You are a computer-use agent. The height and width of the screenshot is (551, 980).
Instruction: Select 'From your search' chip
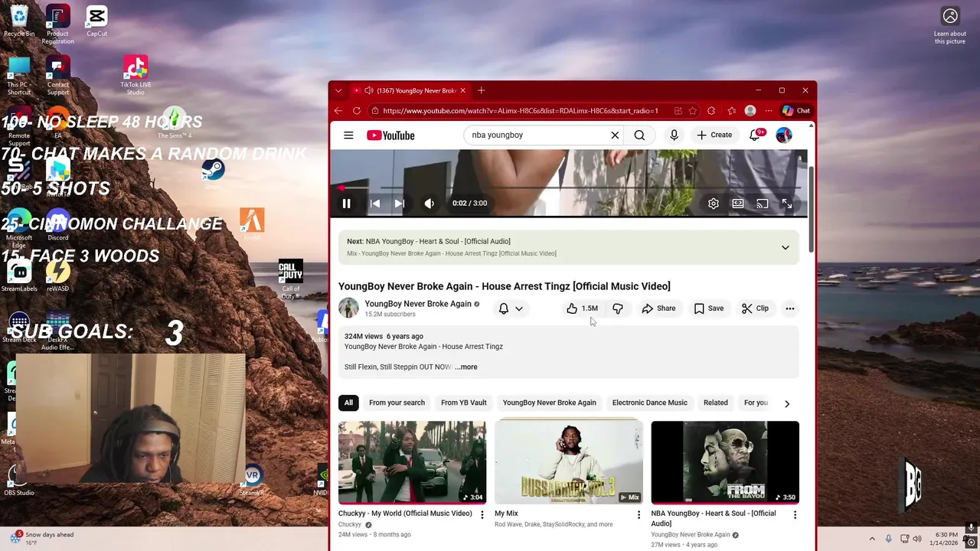(x=397, y=403)
